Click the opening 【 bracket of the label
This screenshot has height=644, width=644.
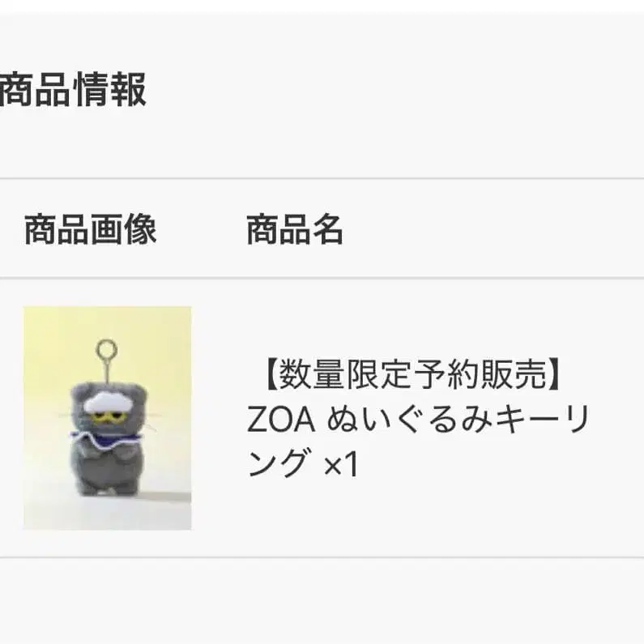(x=270, y=374)
